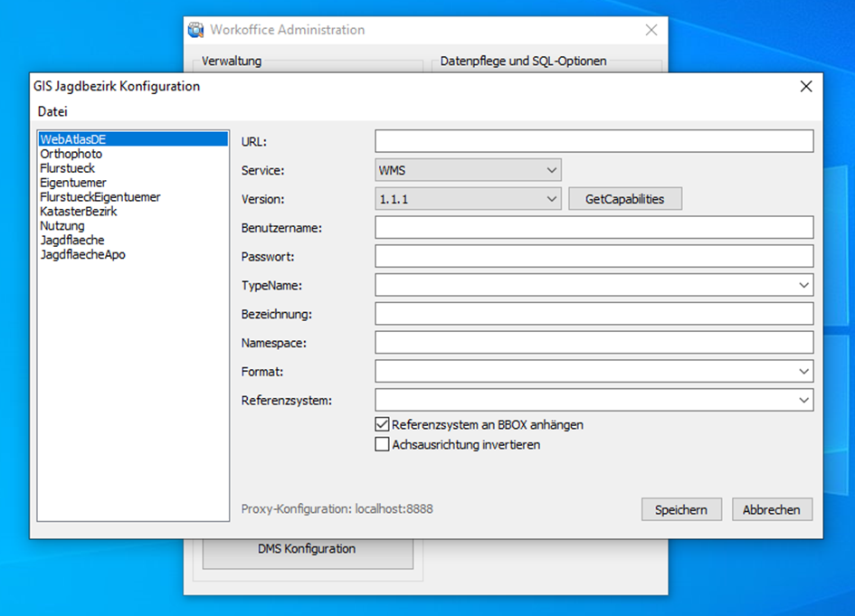Viewport: 855px width, 616px height.
Task: Open the Service dropdown
Action: [x=468, y=170]
